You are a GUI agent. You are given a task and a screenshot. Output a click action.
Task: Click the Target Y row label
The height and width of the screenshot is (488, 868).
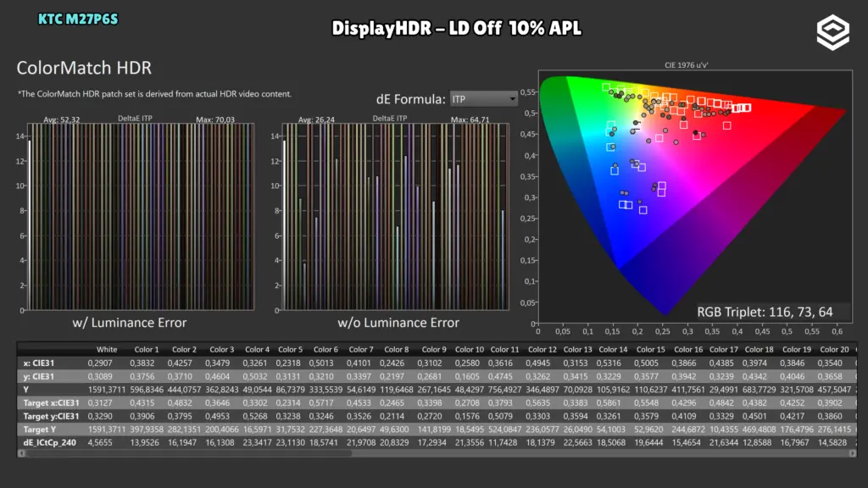pos(39,430)
